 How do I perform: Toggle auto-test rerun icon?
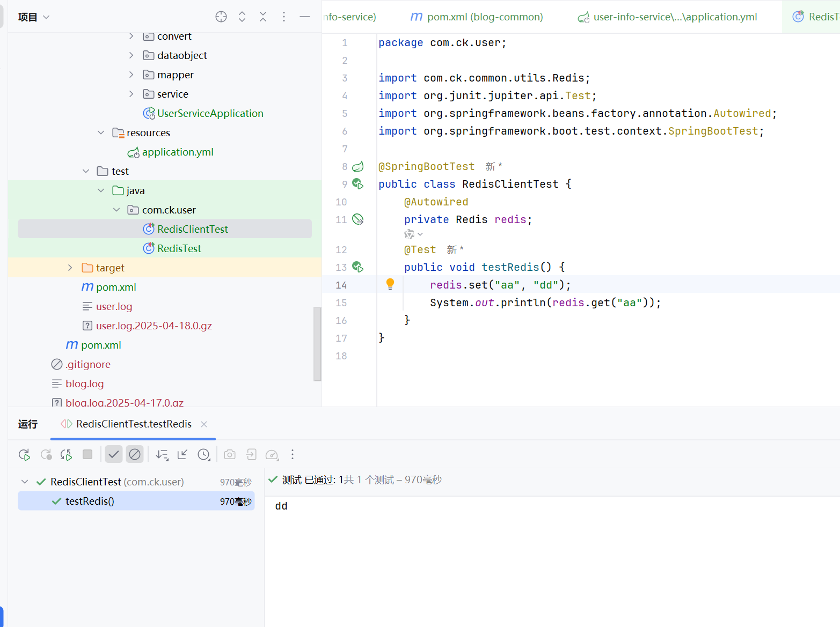(x=67, y=455)
